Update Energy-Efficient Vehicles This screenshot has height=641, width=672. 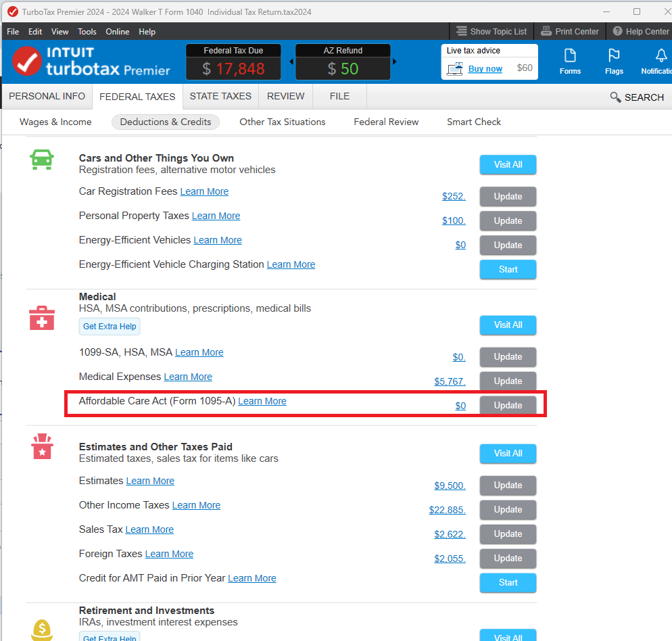pos(508,245)
